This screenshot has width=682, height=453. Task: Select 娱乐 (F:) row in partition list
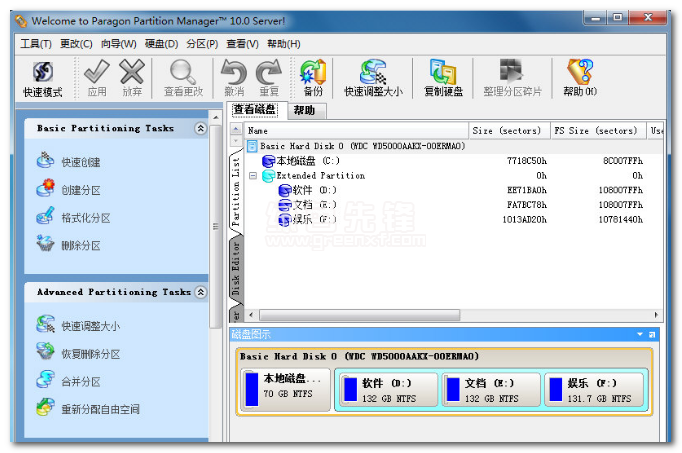[x=452, y=220]
